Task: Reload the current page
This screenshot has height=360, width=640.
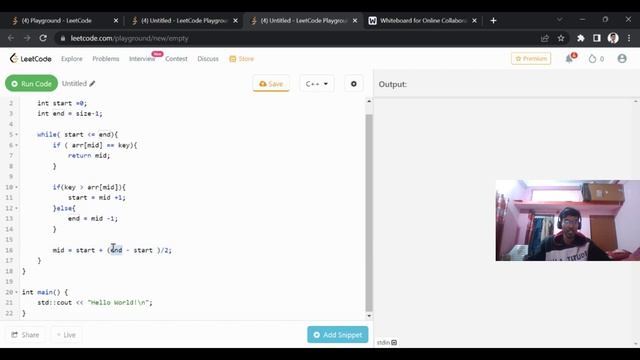Action: click(x=43, y=38)
